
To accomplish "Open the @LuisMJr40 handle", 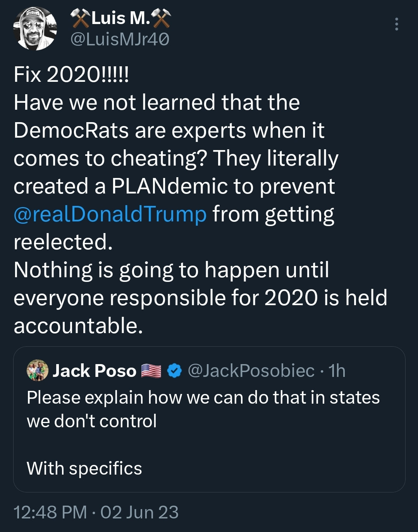I will tap(120, 39).
